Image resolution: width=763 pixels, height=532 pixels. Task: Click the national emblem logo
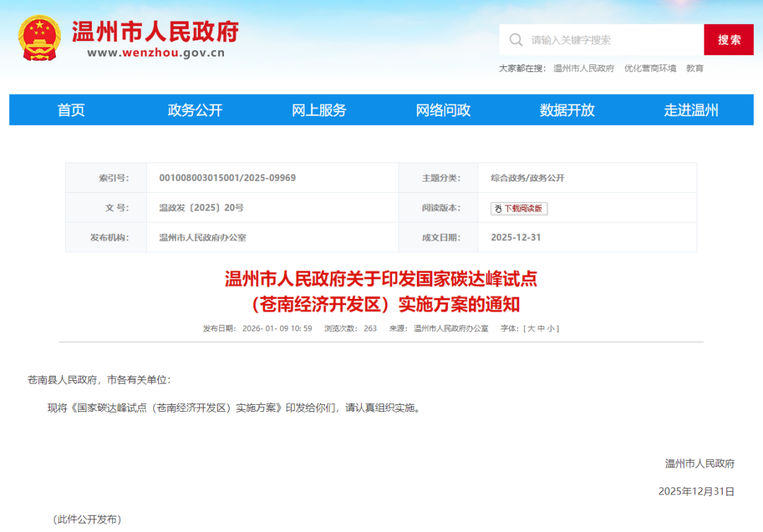pyautogui.click(x=40, y=38)
